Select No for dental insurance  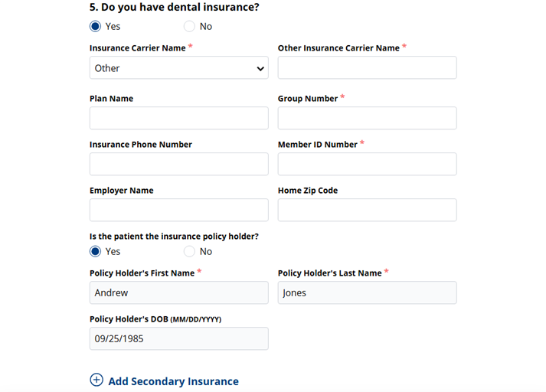click(x=189, y=26)
